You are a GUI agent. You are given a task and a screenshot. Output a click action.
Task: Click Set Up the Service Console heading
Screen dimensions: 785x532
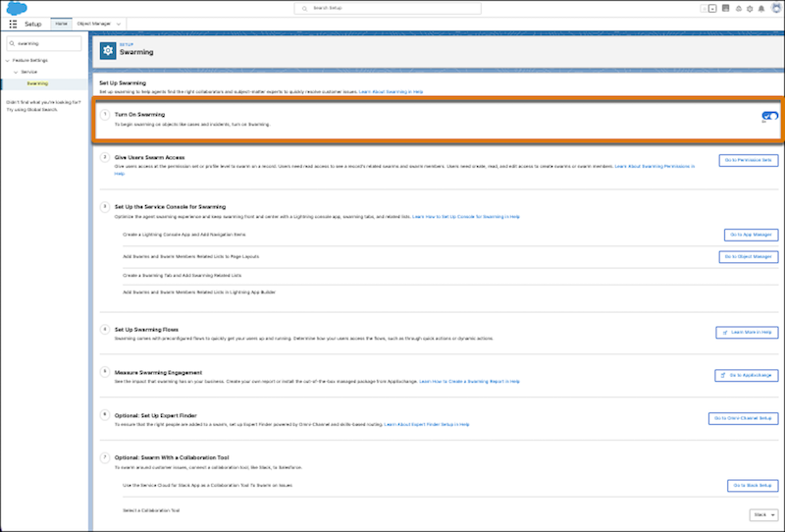tap(170, 207)
